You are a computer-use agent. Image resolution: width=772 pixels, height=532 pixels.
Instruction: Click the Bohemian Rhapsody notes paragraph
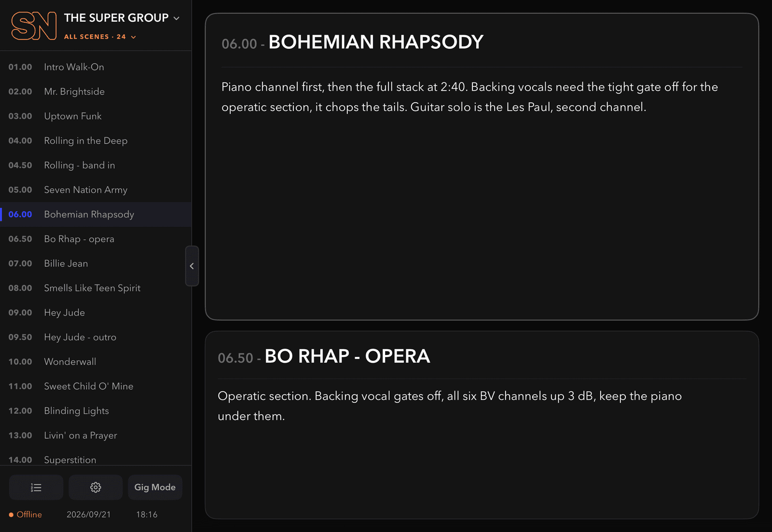click(x=470, y=97)
